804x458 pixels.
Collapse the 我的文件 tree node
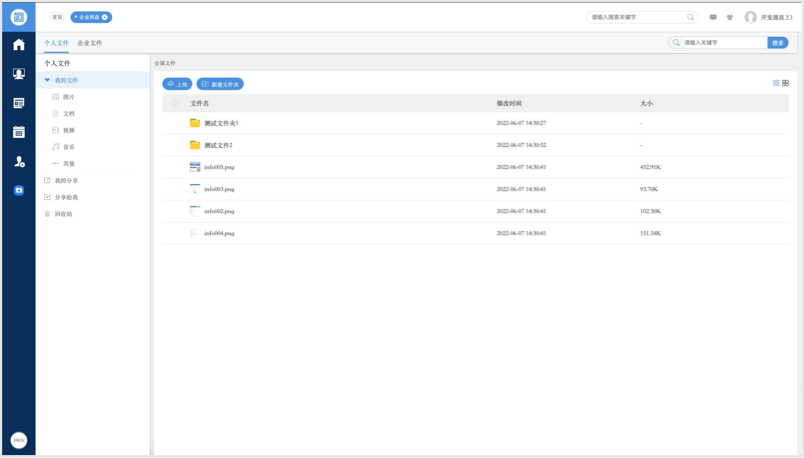[x=47, y=80]
